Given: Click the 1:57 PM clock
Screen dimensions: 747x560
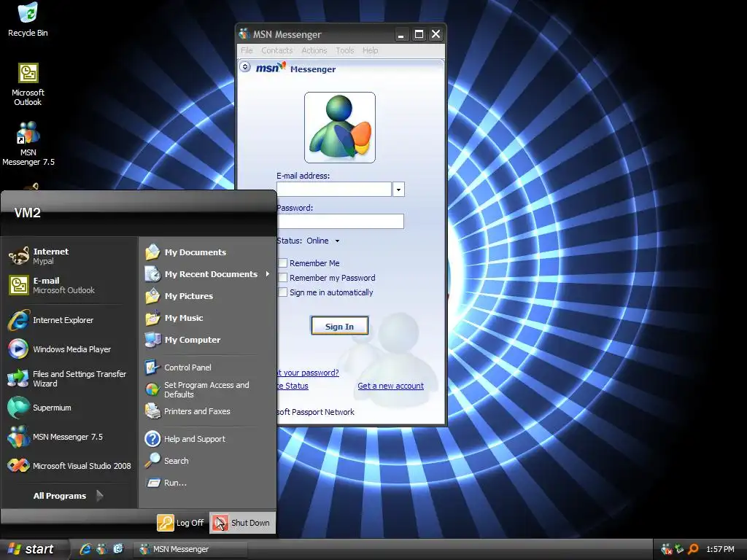Looking at the screenshot, I should (720, 549).
